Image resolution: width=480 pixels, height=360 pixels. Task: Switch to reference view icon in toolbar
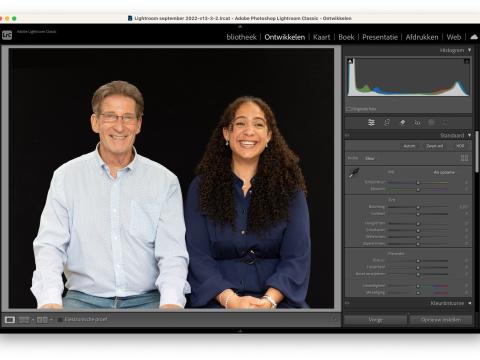[24, 320]
